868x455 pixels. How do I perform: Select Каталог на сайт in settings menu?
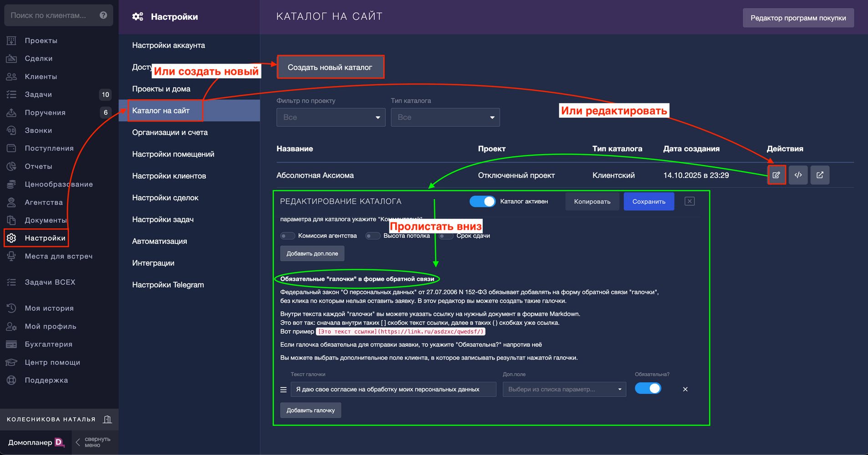pyautogui.click(x=189, y=111)
